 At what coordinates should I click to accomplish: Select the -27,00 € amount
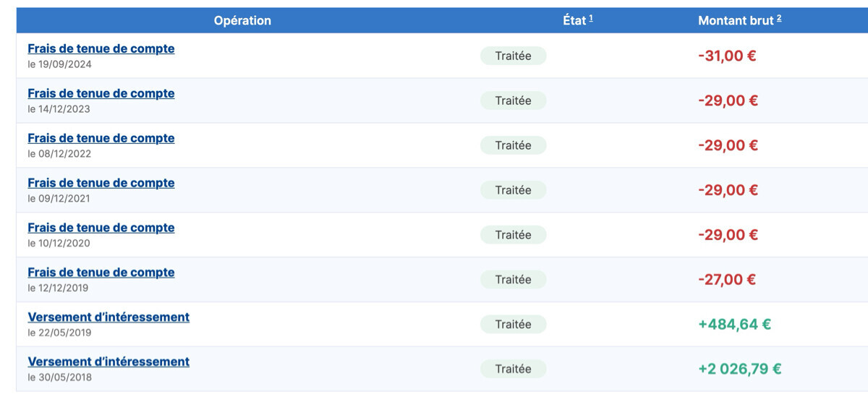727,280
